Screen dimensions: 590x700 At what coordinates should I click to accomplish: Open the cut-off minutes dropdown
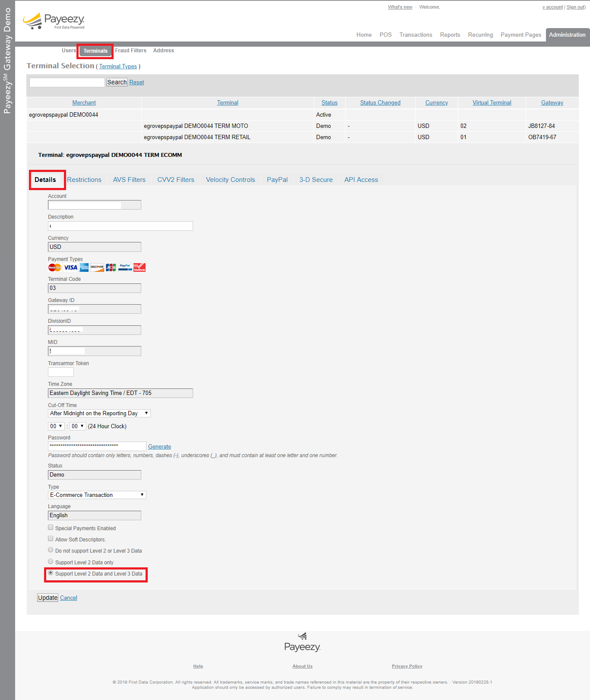(x=78, y=426)
